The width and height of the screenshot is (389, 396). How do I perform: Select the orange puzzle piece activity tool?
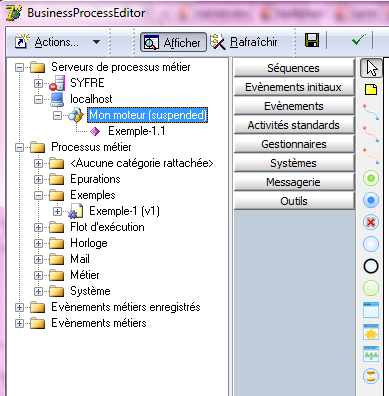pyautogui.click(x=371, y=332)
